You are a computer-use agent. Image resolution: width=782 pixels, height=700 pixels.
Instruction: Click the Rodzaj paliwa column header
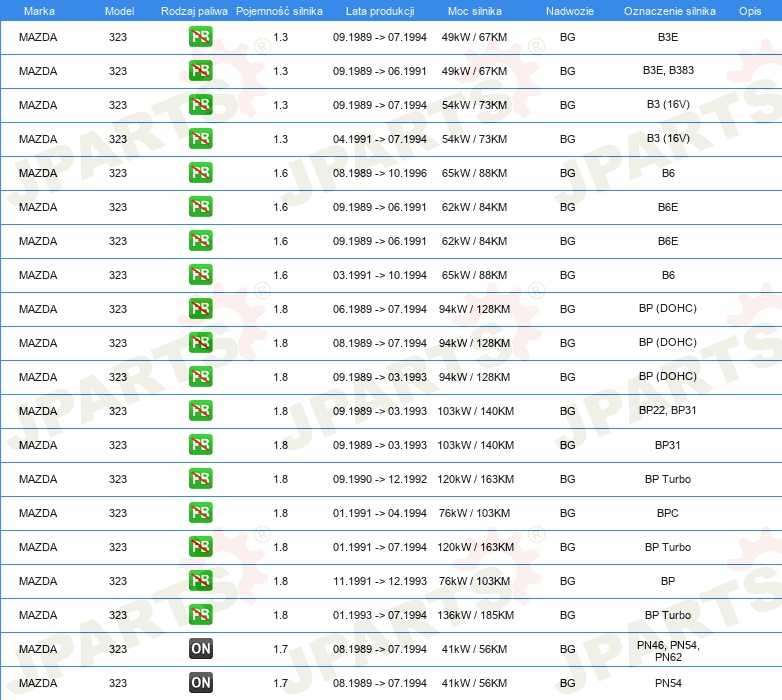click(194, 11)
